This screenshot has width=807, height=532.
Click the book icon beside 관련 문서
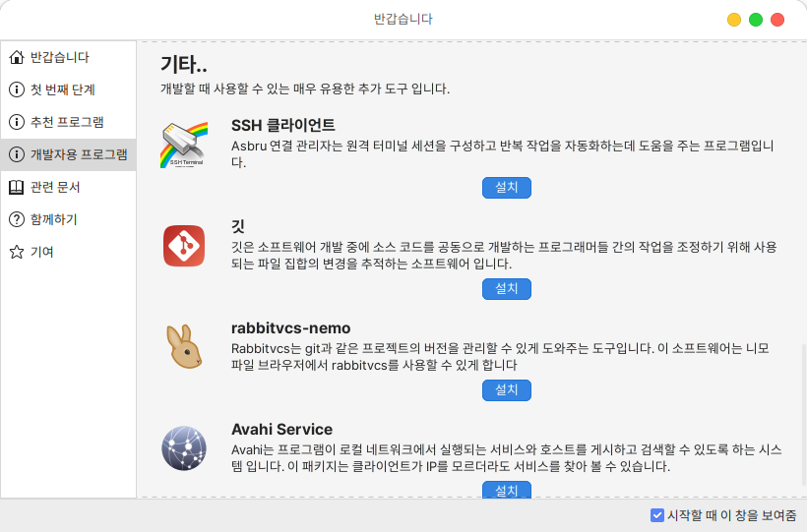(x=16, y=187)
